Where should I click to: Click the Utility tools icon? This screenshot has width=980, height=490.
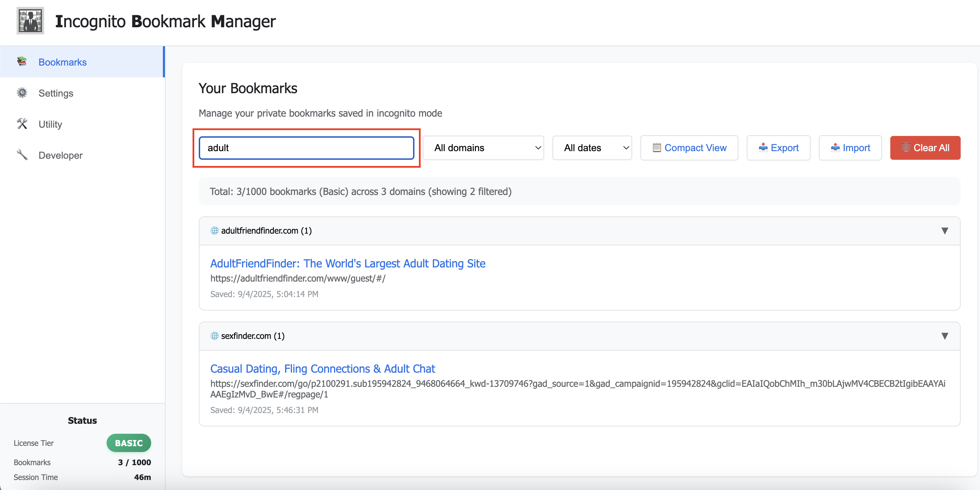22,124
